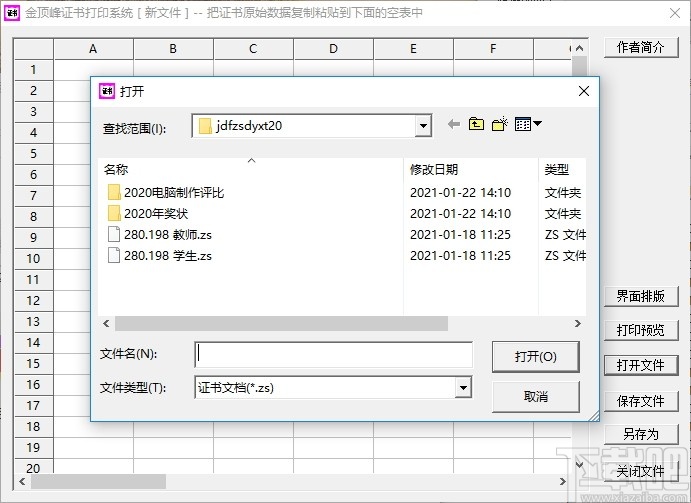The image size is (691, 503).
Task: Click cell A1 in the spreadsheet
Action: click(93, 70)
